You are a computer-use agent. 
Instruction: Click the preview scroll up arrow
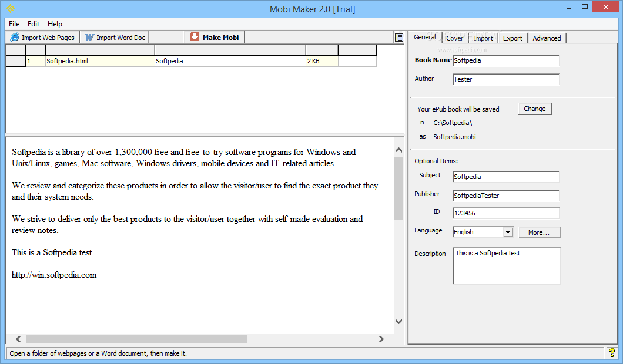pos(399,150)
